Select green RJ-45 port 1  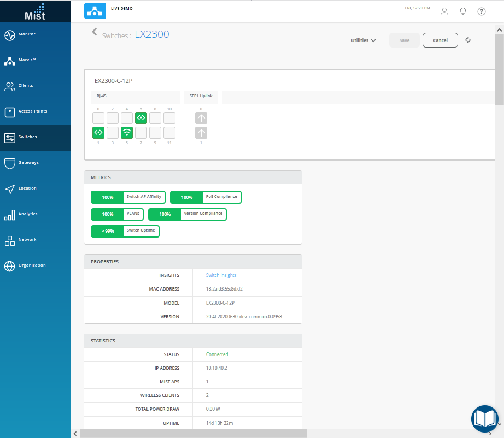click(x=98, y=132)
